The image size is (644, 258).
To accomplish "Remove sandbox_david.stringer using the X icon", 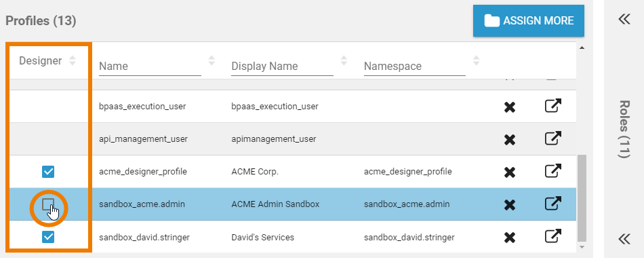I will (510, 238).
